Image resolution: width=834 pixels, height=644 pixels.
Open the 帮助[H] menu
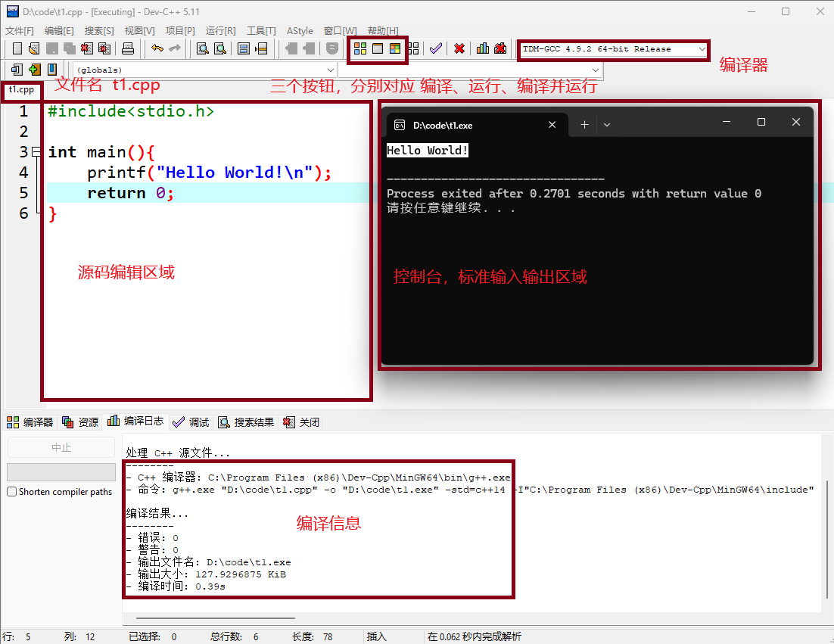383,31
